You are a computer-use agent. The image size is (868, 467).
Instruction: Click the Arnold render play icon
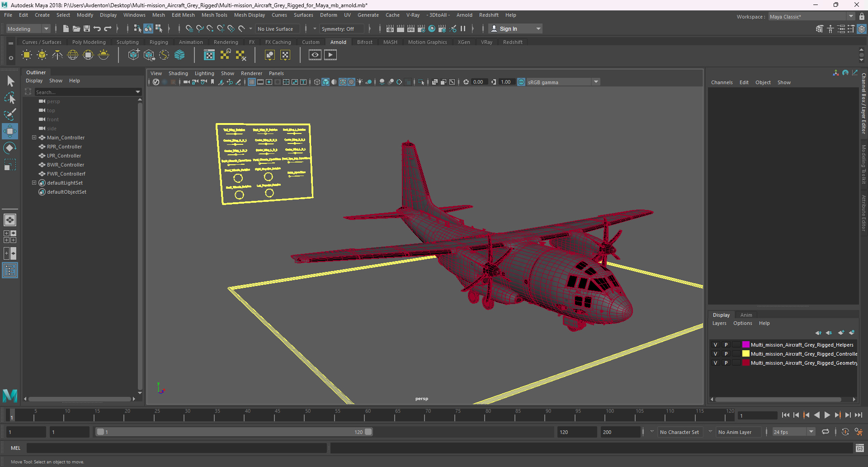point(330,55)
